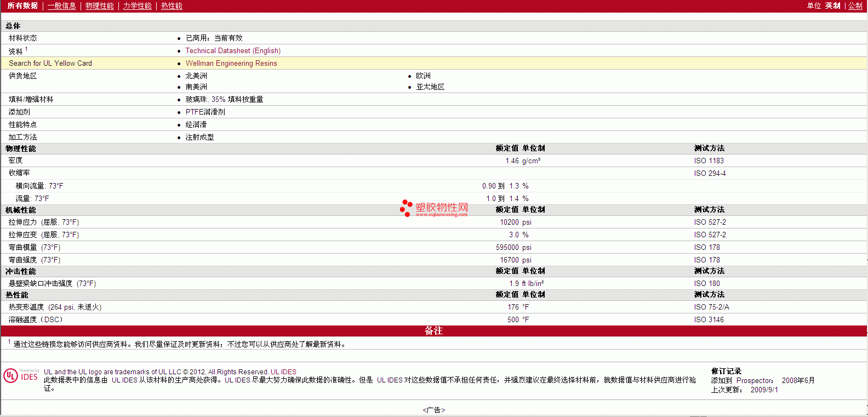The height and width of the screenshot is (417, 868).
Task: Click 北美洲 region entry
Action: point(196,76)
